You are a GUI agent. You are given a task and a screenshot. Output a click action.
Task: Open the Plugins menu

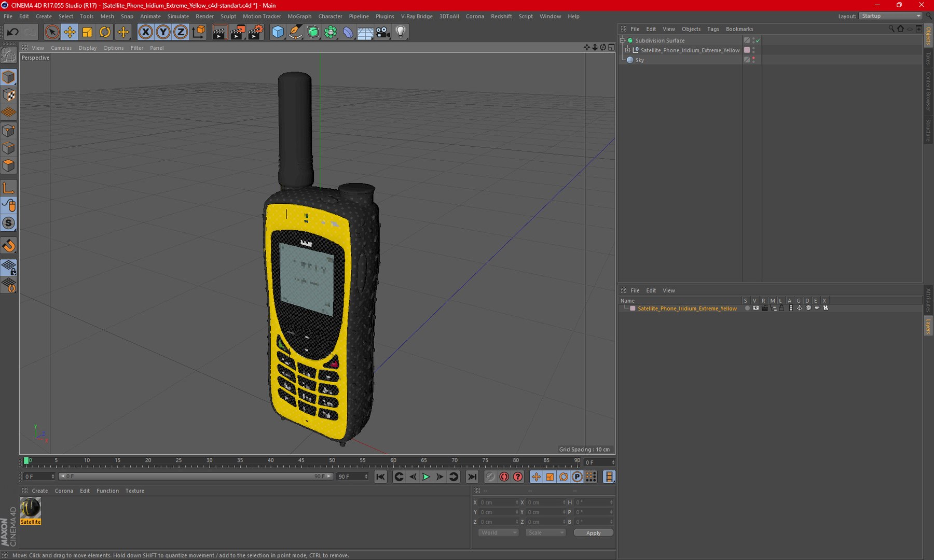tap(384, 17)
